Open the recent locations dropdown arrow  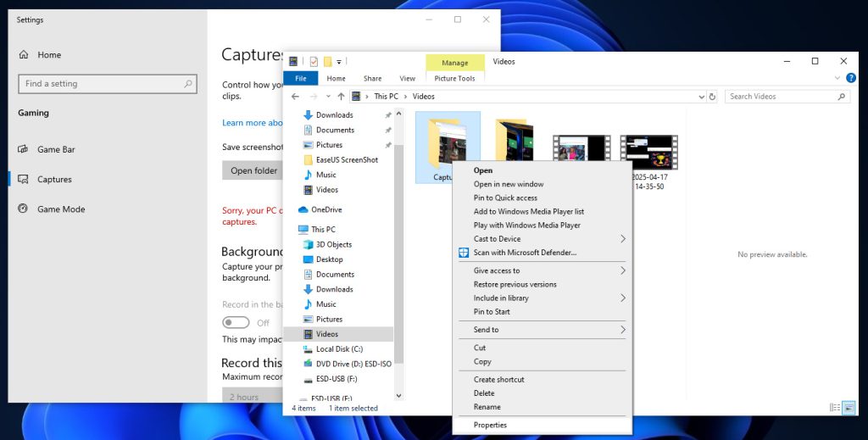coord(328,97)
